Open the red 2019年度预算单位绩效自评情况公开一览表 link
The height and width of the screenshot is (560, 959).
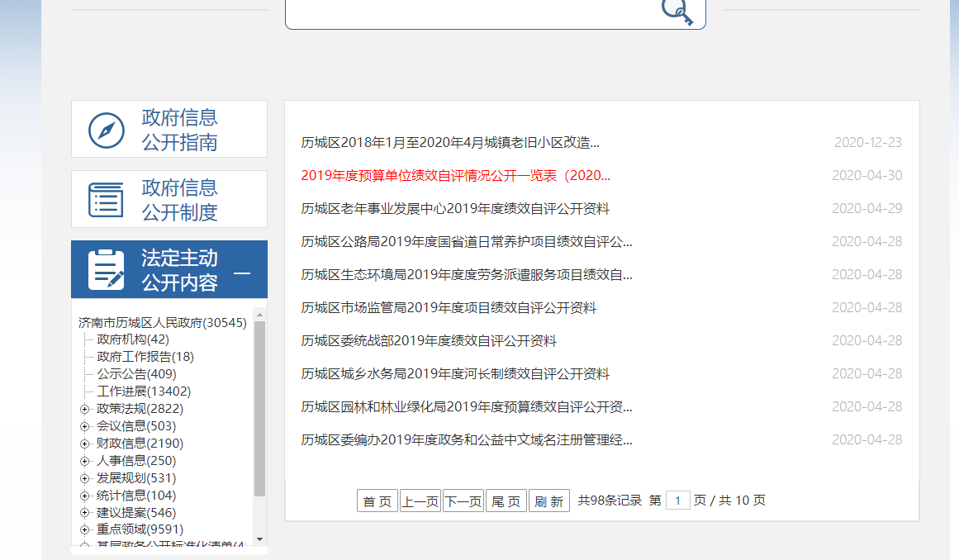pos(456,175)
